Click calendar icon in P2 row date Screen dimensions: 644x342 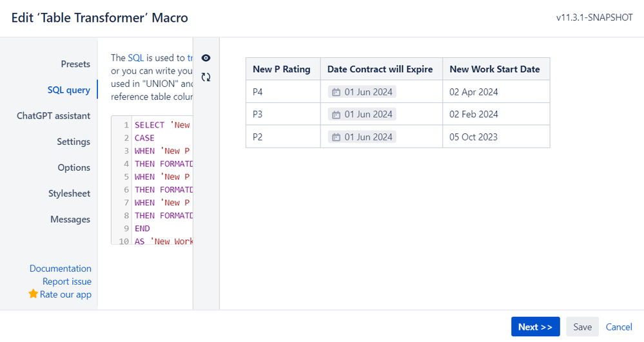coord(336,137)
